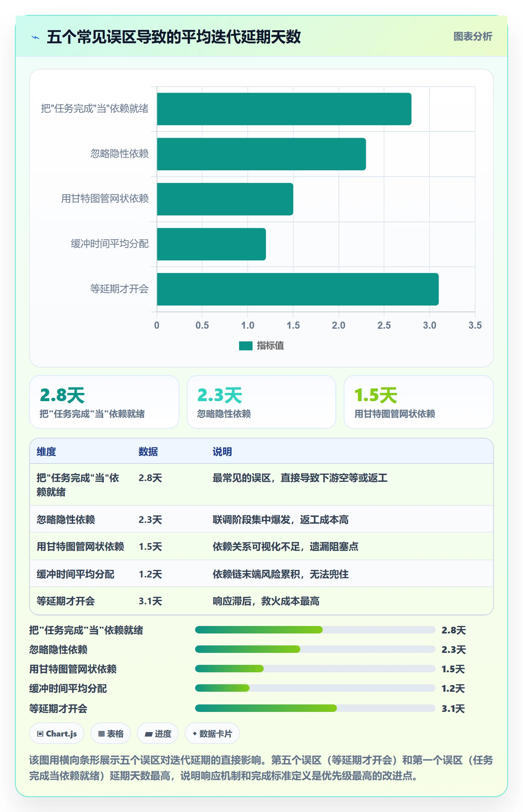The image size is (523, 812).
Task: Click the 数据卡片 tag diamond icon
Action: 195,734
